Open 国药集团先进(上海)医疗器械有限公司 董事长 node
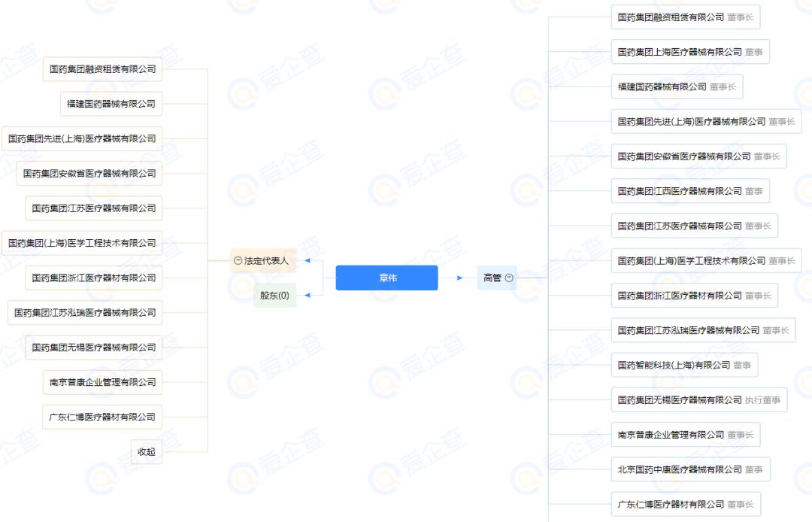The height and width of the screenshot is (522, 812). (x=706, y=121)
